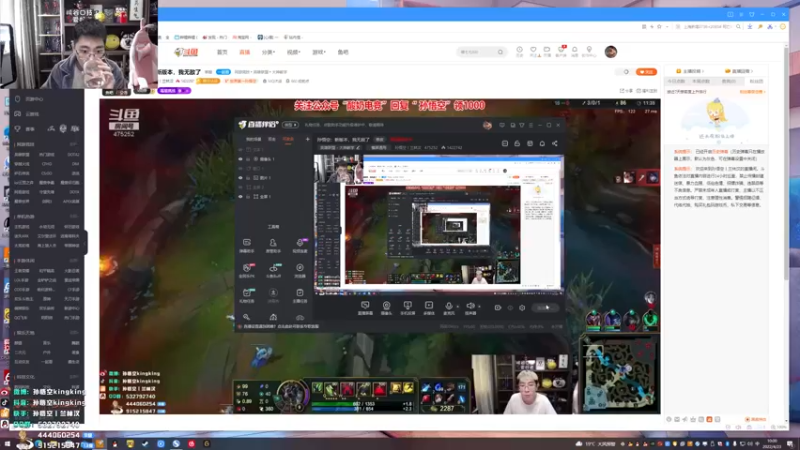The width and height of the screenshot is (800, 450).
Task: Switch to the first tab in right panel
Action: pyautogui.click(x=677, y=81)
